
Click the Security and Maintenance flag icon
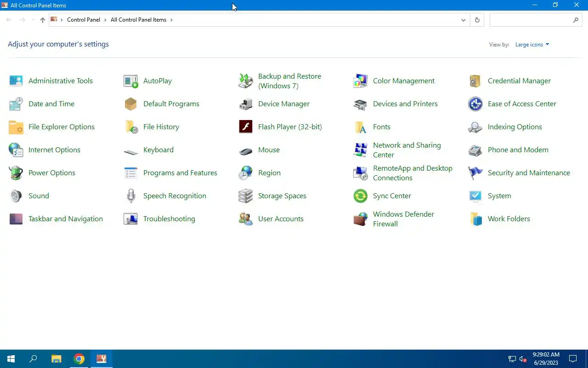tap(475, 173)
